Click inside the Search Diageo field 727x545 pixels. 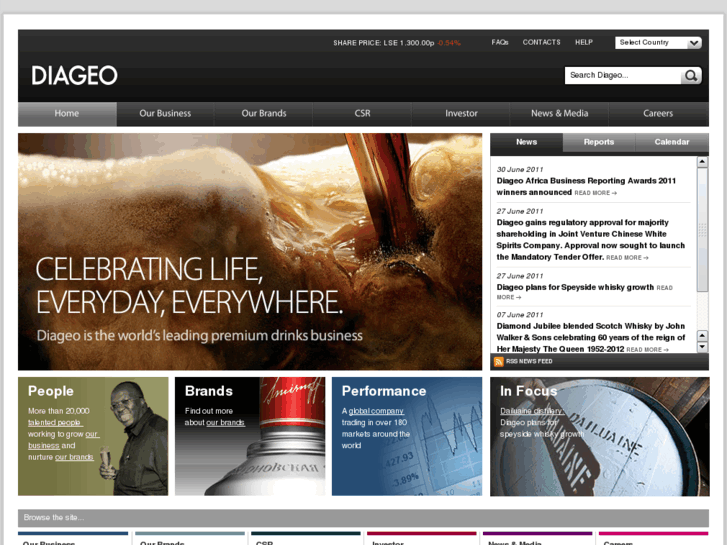pyautogui.click(x=623, y=76)
